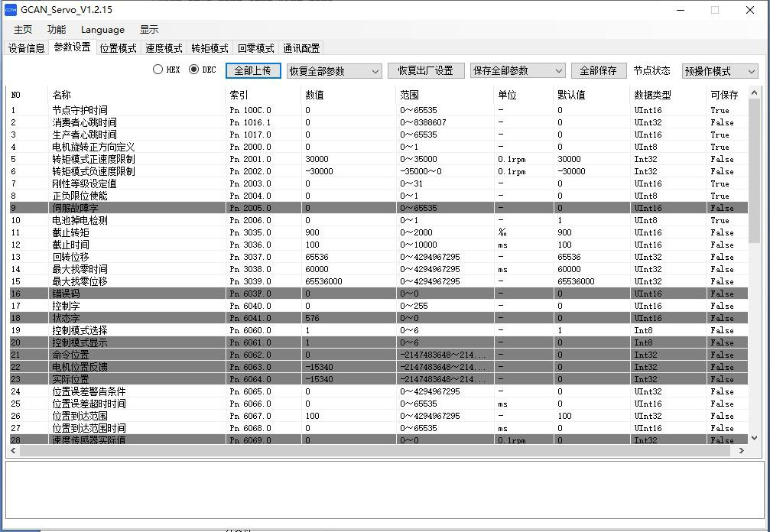770x532 pixels.
Task: Click the 全部保存 button
Action: tap(598, 70)
